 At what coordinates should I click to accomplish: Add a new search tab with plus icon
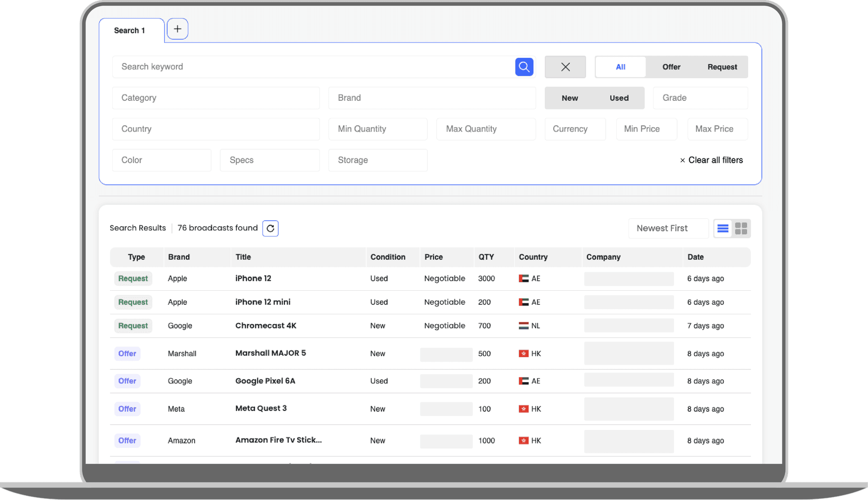[x=177, y=29]
